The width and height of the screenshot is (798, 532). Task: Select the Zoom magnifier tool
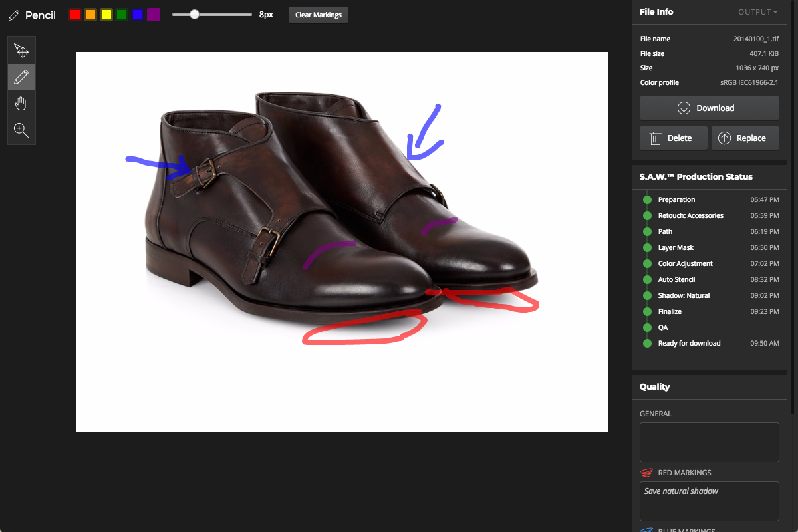click(x=21, y=130)
